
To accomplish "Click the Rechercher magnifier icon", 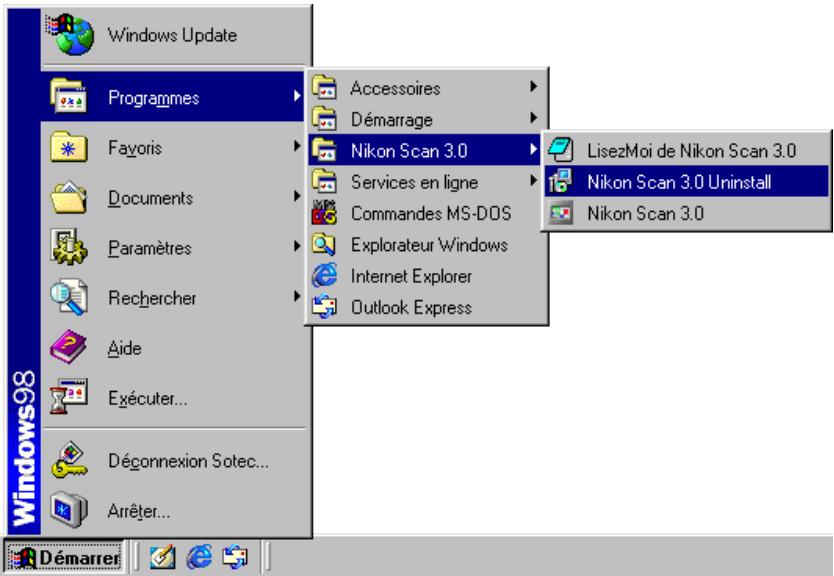I will (69, 297).
